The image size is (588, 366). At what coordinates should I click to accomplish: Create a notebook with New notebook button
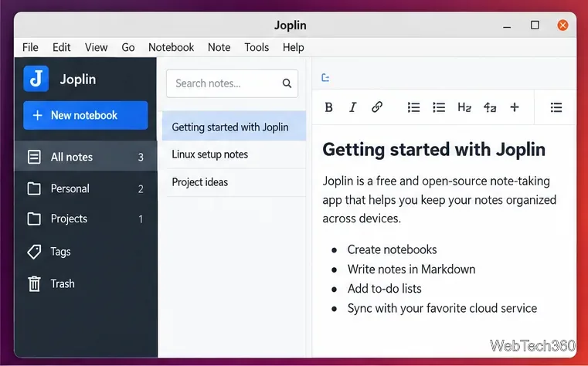pos(86,115)
